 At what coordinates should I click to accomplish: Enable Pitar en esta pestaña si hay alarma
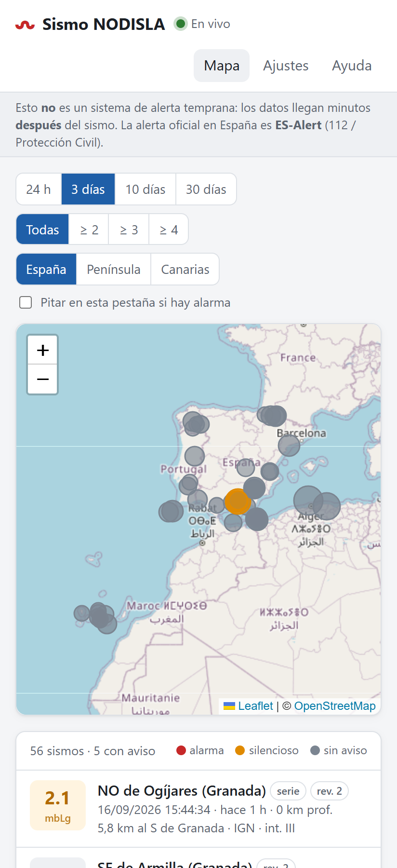[x=26, y=302]
